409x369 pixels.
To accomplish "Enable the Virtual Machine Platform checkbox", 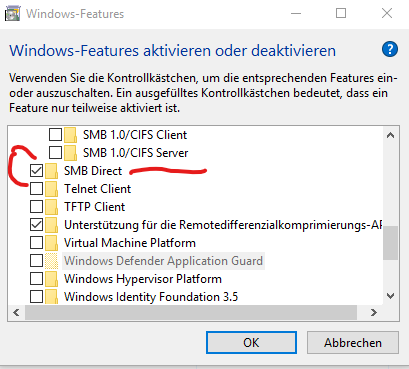I will [x=36, y=243].
